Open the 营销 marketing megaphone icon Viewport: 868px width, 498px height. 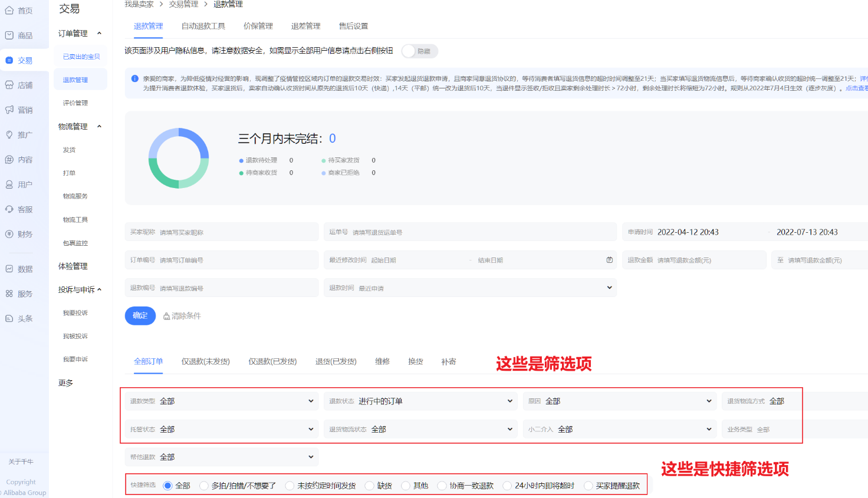point(9,110)
